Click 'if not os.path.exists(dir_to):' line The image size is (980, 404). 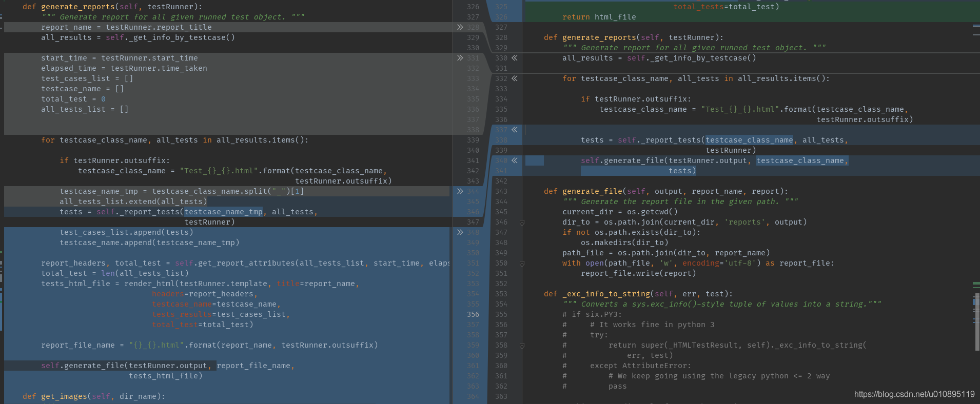tap(632, 232)
